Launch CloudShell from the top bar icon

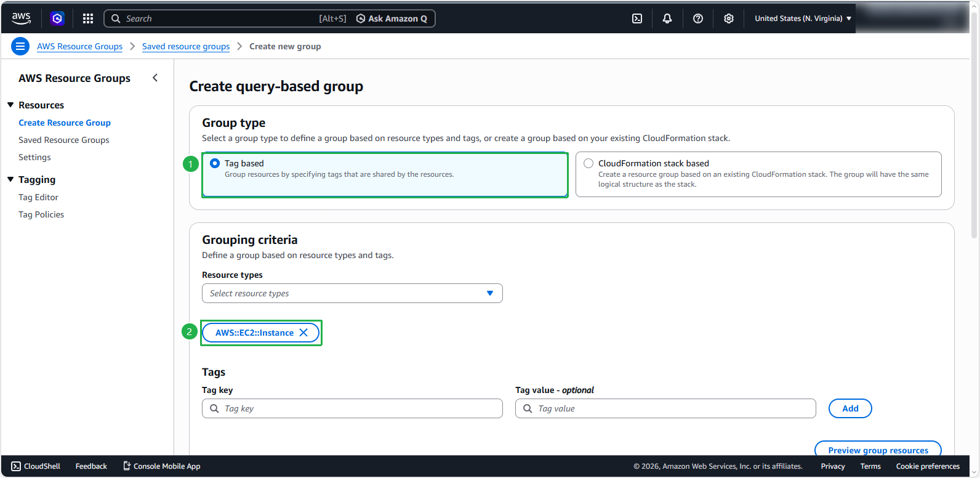637,18
